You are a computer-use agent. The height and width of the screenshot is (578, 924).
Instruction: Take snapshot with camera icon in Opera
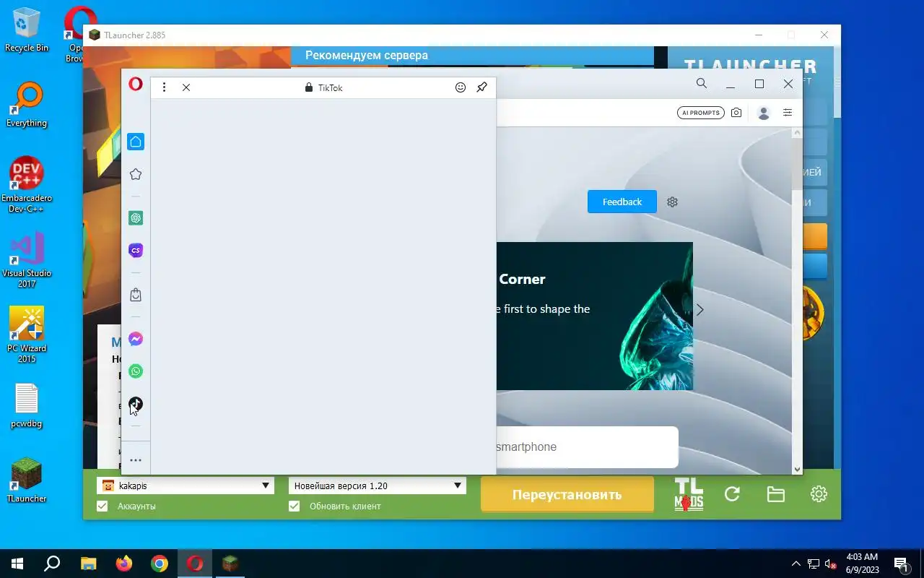(x=736, y=113)
